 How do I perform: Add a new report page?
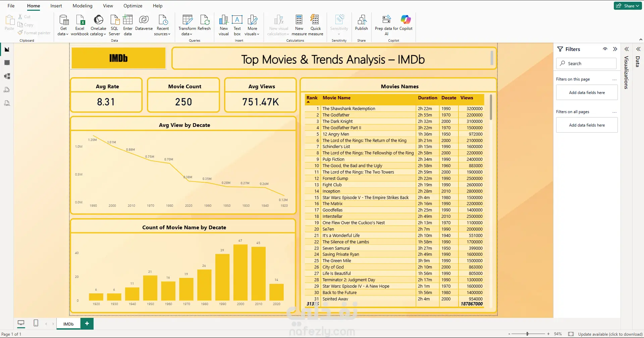[x=87, y=324]
